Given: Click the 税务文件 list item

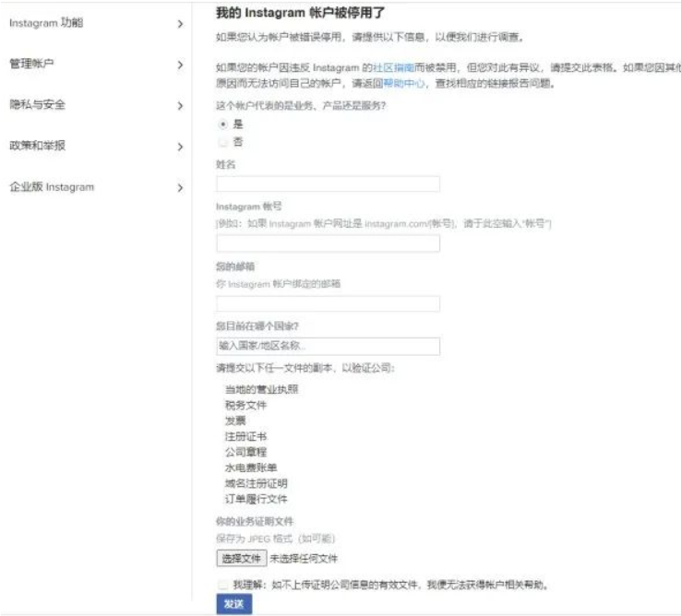Looking at the screenshot, I should point(245,405).
